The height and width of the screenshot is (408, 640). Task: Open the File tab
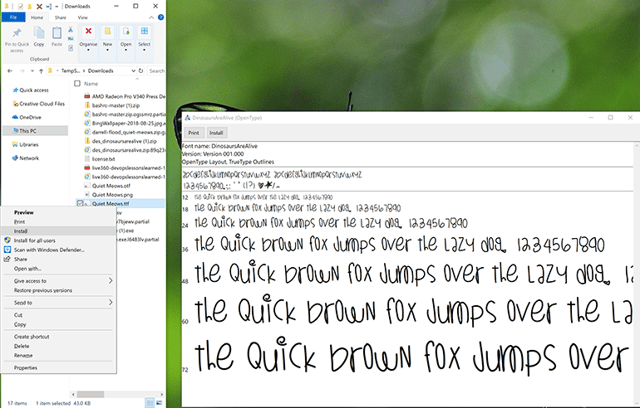pos(13,17)
